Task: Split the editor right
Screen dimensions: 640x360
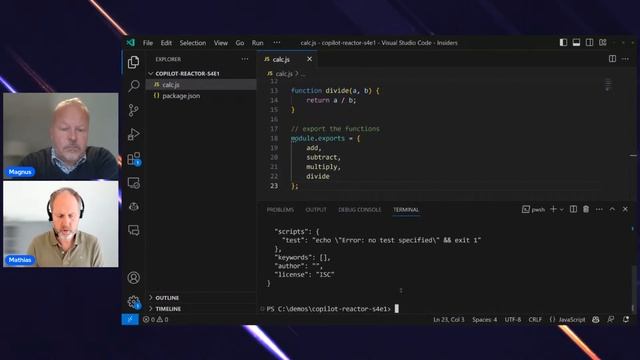Action: (612, 59)
